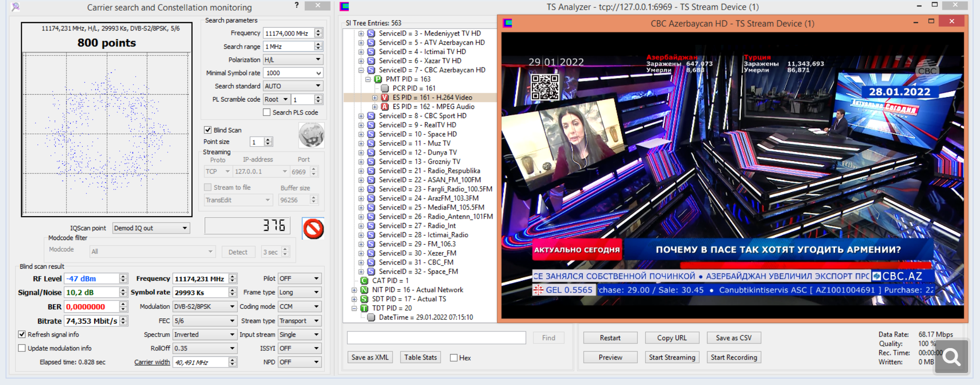Viewport: 980px width, 385px height.
Task: Open the Pilot OFF dropdown
Action: click(x=300, y=278)
